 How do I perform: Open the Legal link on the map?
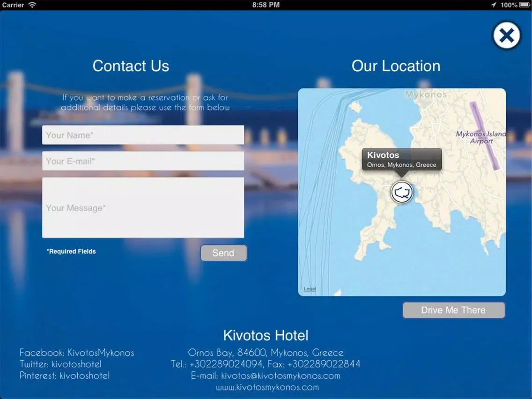click(x=310, y=289)
